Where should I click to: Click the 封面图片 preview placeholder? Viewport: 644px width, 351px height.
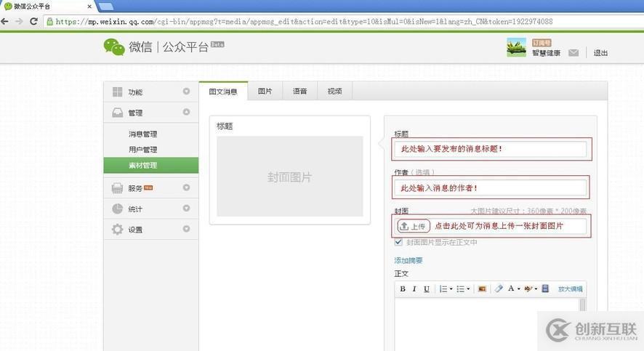tap(289, 177)
